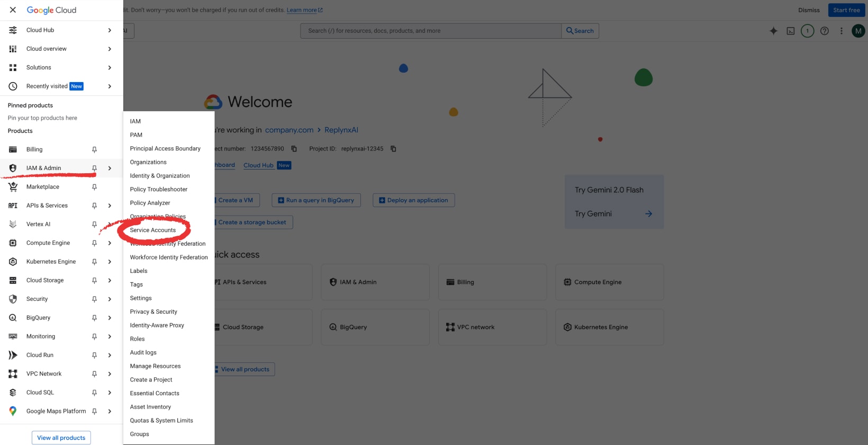Click the VPC Network icon in sidebar
Viewport: 868px width, 445px height.
13,374
